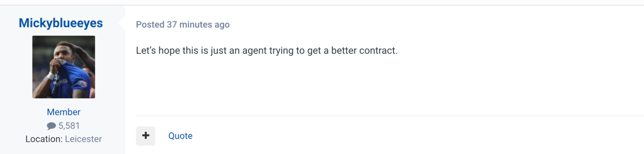Click the Leicester location text
The image size is (644, 154).
point(83,139)
